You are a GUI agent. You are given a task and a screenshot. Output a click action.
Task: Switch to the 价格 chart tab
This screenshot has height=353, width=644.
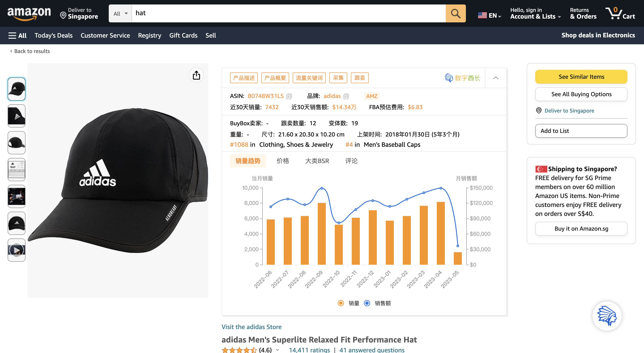(282, 161)
